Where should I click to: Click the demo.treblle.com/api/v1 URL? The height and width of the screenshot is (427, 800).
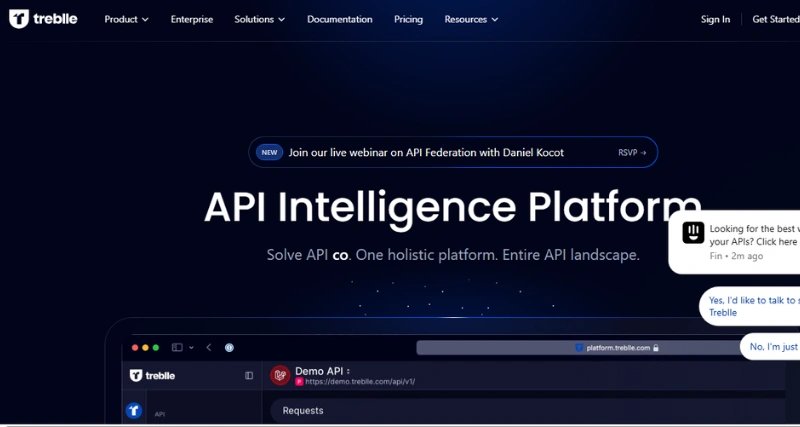(x=360, y=382)
